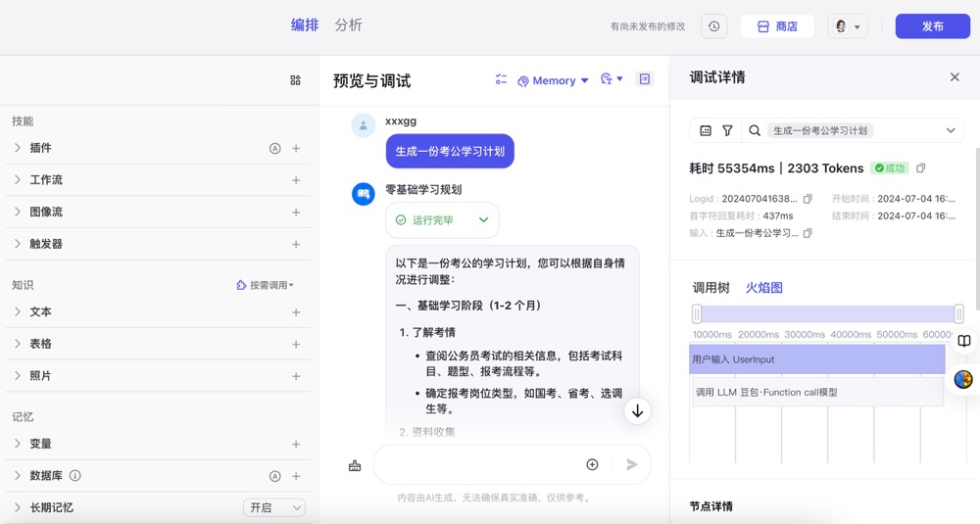Click the info icon beside 数据库
Image resolution: width=980 pixels, height=524 pixels.
pos(75,475)
